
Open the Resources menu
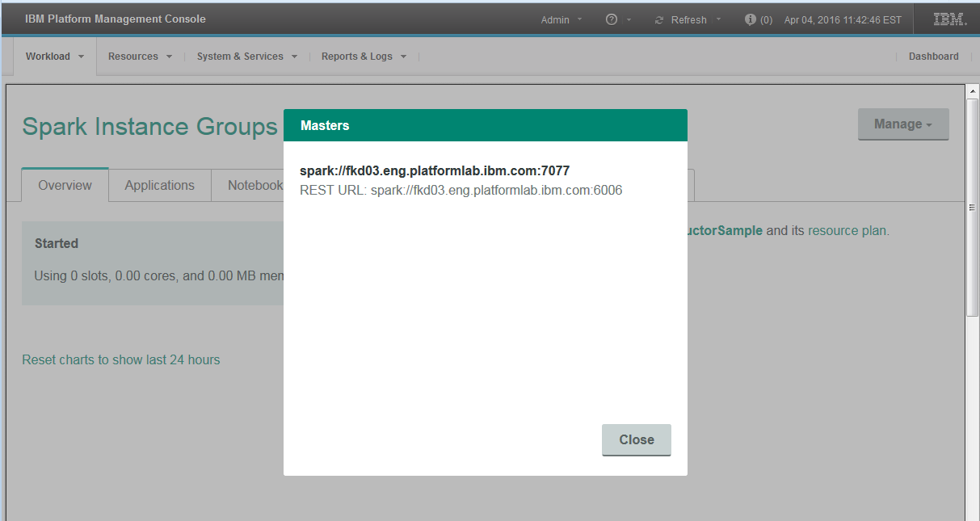point(141,57)
